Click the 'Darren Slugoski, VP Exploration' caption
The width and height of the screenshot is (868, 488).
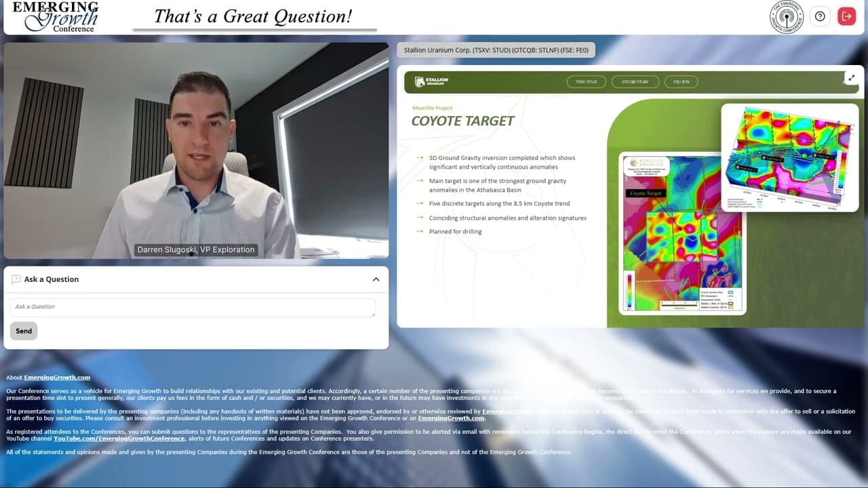pos(196,249)
